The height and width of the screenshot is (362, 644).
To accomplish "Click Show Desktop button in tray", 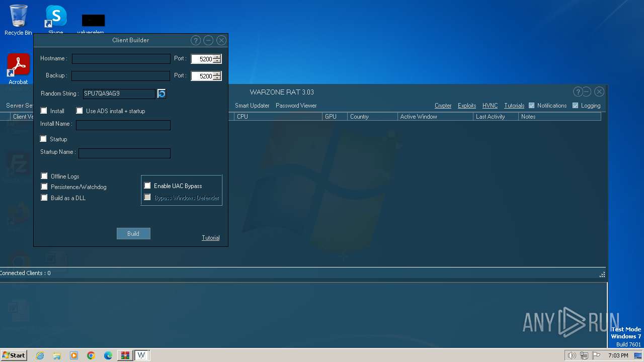I will tap(638, 355).
